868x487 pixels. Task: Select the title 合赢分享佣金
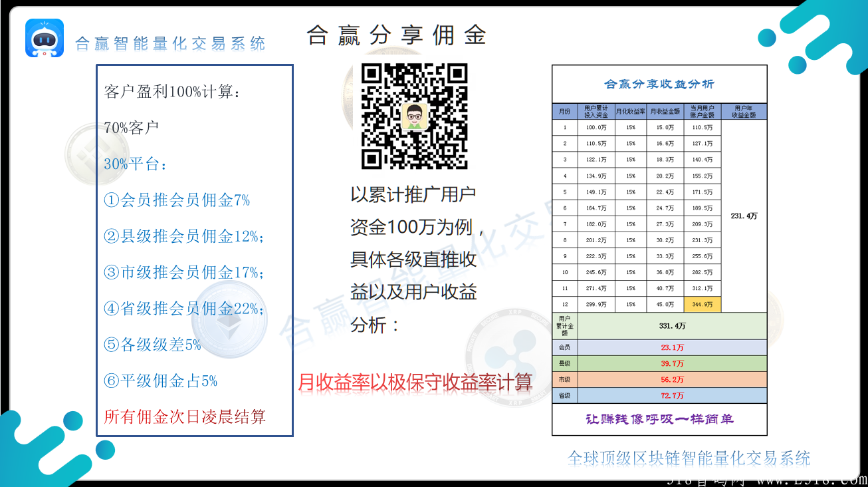pos(397,35)
